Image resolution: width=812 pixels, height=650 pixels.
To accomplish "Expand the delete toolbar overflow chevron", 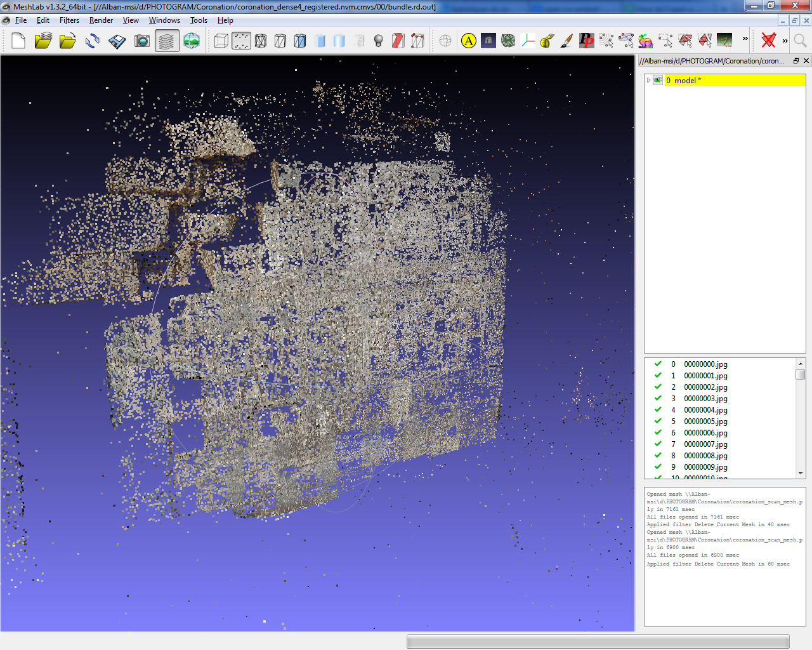I will [785, 41].
